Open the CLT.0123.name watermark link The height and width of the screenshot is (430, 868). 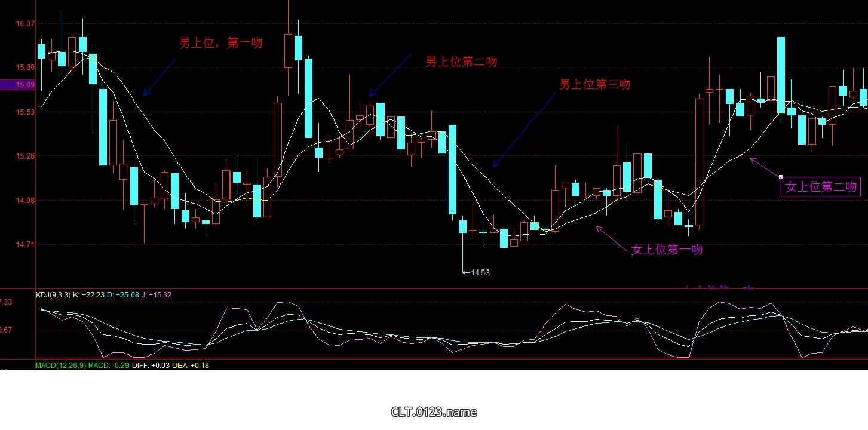coord(434,411)
